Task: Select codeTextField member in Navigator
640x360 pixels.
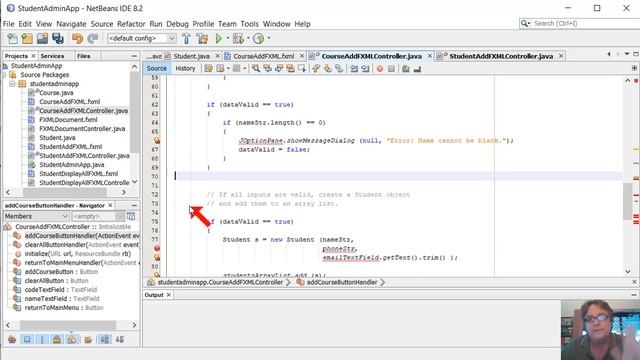Action: (x=61, y=289)
